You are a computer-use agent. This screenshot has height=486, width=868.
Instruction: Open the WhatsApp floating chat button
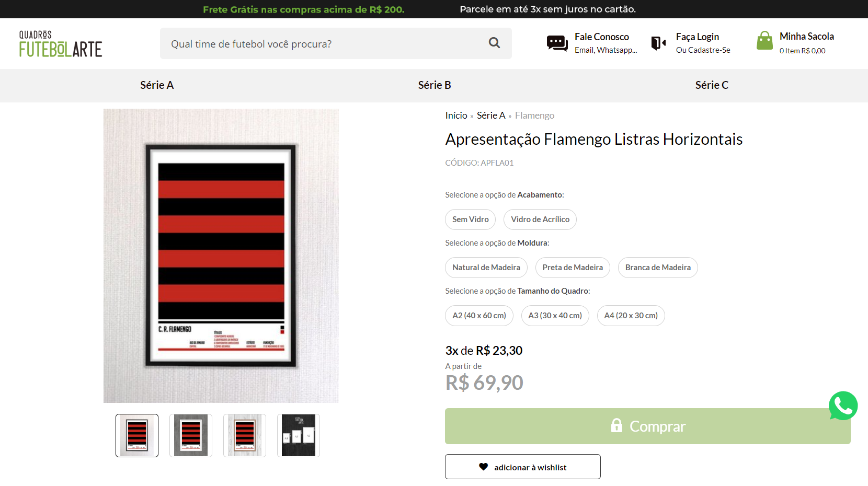[x=843, y=406]
